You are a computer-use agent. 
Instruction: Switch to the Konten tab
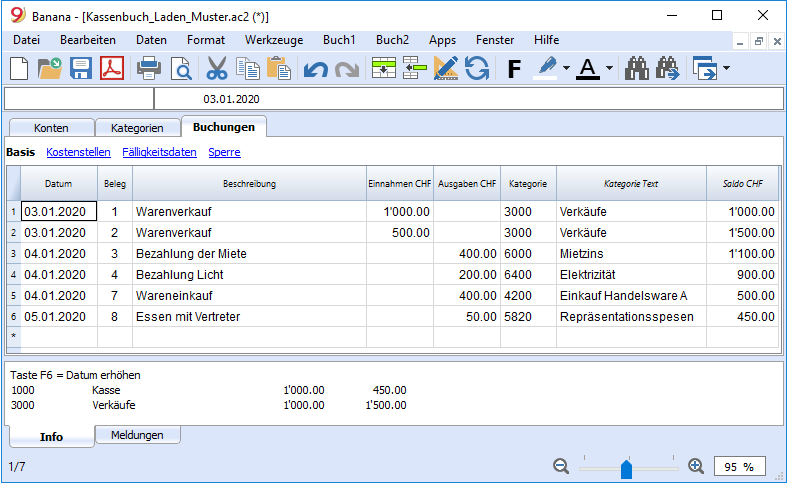pyautogui.click(x=51, y=128)
